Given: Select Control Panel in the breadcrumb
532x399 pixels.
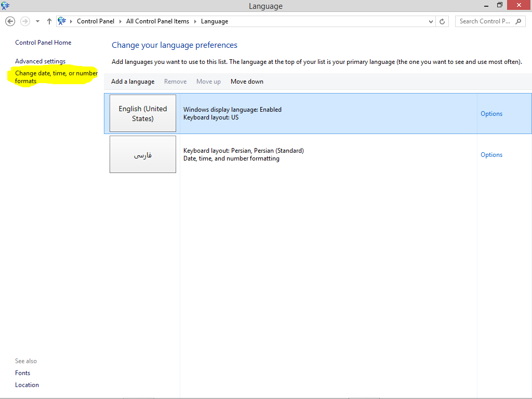Looking at the screenshot, I should [96, 21].
